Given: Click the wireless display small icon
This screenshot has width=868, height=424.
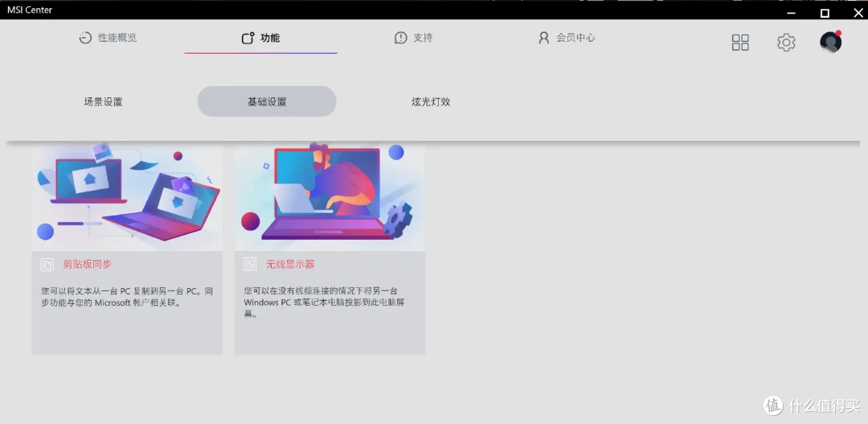Looking at the screenshot, I should tap(250, 265).
